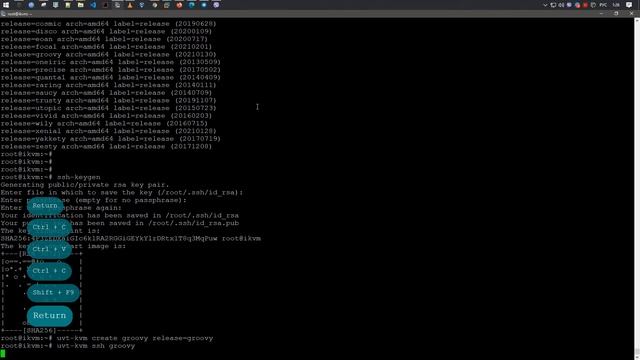Switch the keyboard input language indicator
Screen dimensions: 640x360
point(603,5)
